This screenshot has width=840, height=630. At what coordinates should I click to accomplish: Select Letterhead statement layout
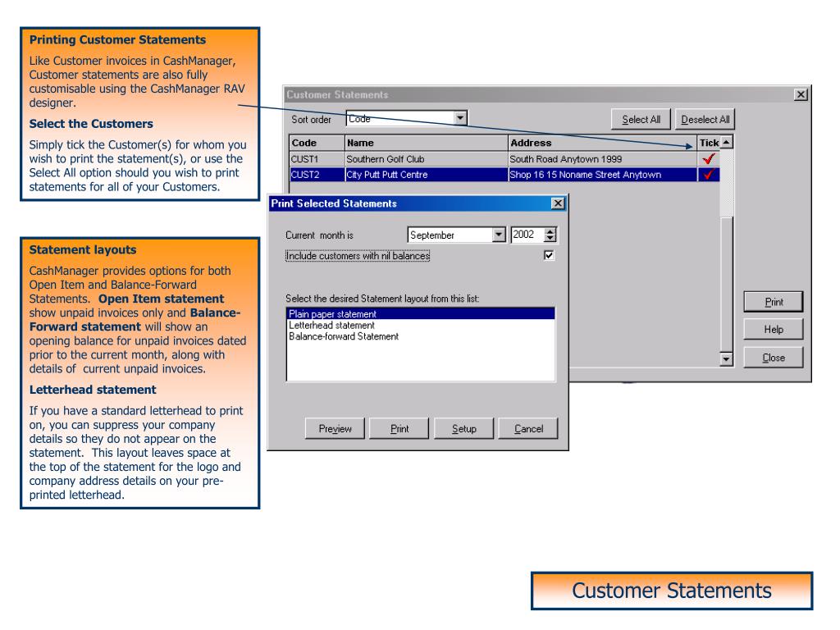(421, 325)
